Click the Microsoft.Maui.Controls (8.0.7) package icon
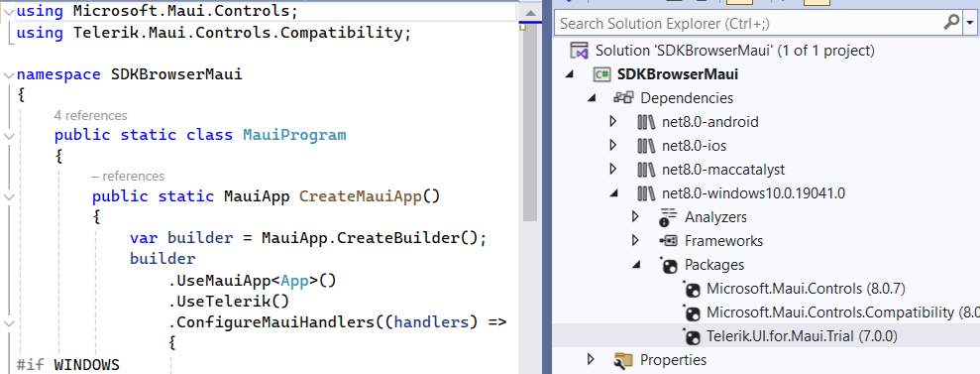The height and width of the screenshot is (374, 980). (692, 289)
